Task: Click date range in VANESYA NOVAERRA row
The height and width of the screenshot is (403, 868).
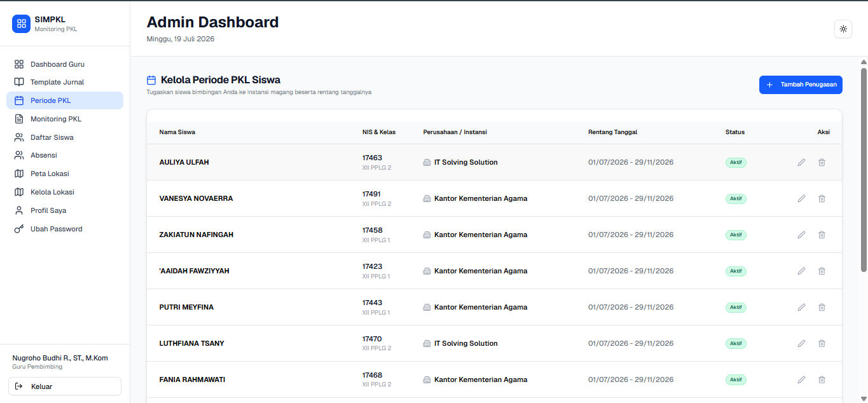Action: point(631,198)
